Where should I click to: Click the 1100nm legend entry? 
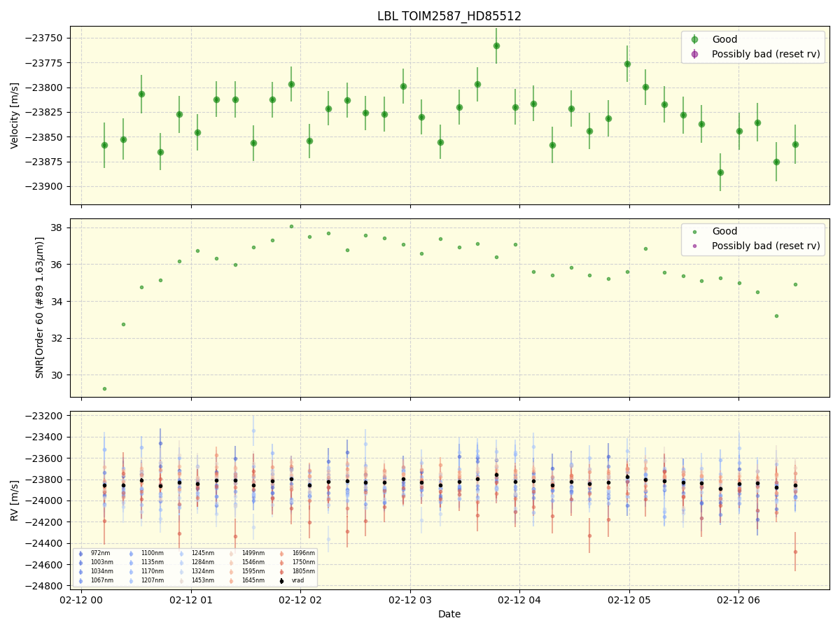[x=144, y=554]
